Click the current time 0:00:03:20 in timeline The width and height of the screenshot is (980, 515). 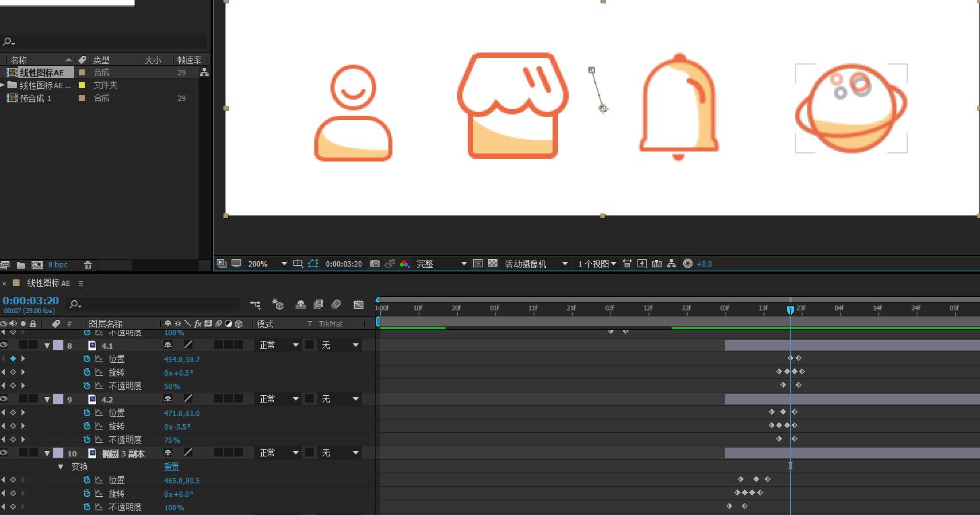coord(30,301)
